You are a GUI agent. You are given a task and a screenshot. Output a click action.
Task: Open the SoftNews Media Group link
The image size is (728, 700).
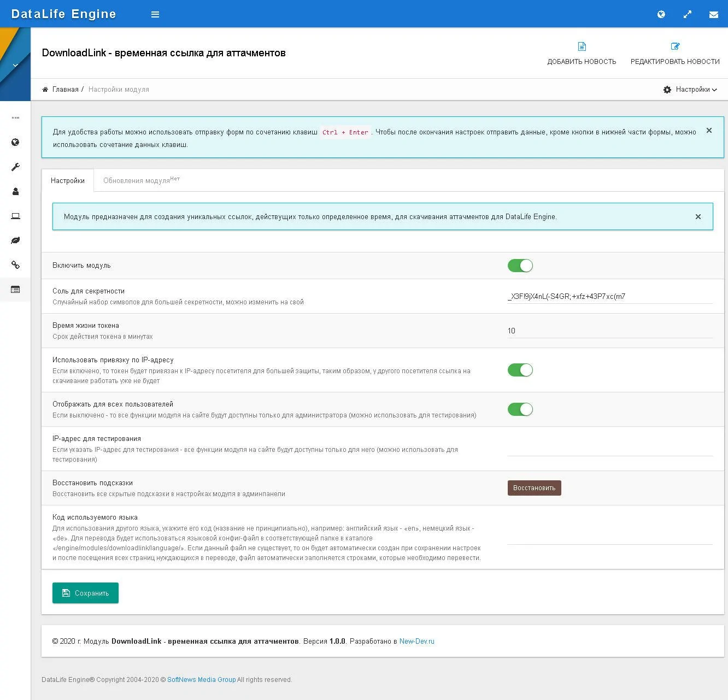coord(202,680)
